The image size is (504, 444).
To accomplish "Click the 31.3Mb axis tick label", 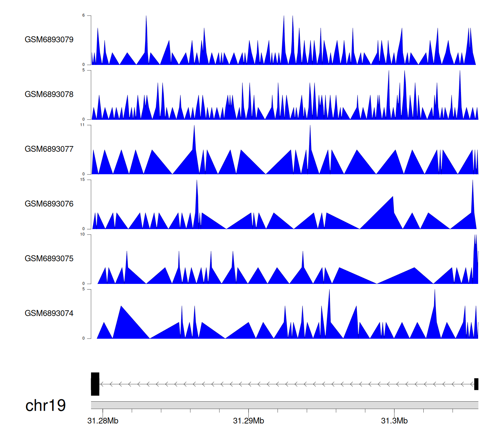I will pyautogui.click(x=394, y=421).
